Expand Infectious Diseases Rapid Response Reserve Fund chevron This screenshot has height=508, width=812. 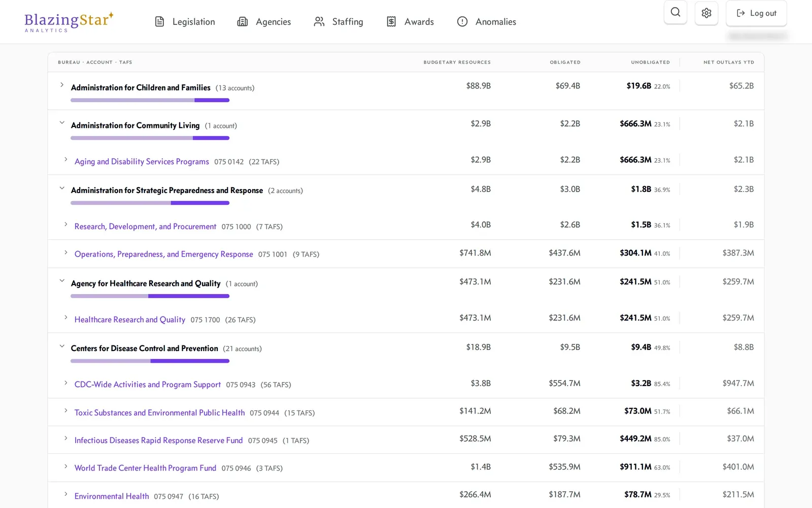pos(65,438)
